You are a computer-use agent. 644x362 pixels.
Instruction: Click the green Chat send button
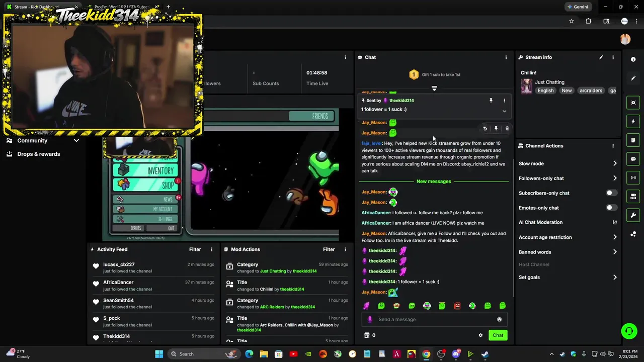[498, 335]
